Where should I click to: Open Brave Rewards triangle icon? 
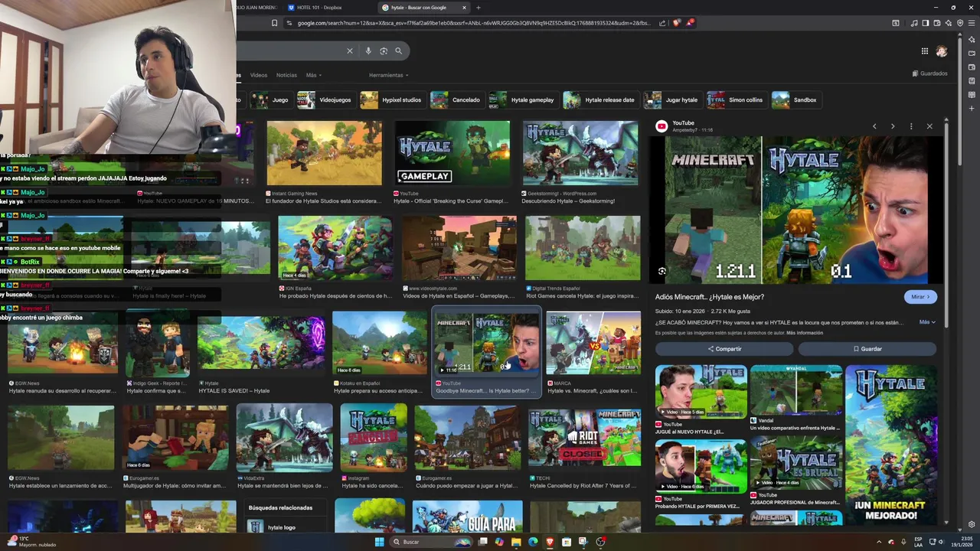tap(689, 23)
